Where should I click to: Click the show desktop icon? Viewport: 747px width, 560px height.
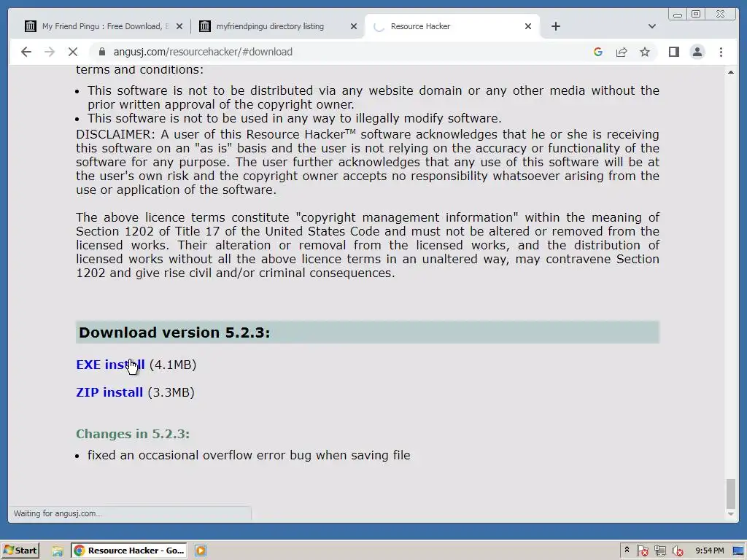738,551
